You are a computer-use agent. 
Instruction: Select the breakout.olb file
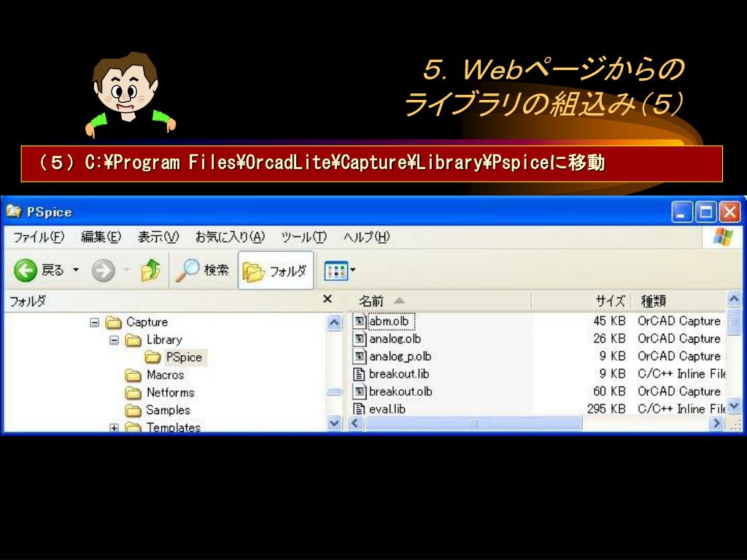[400, 392]
